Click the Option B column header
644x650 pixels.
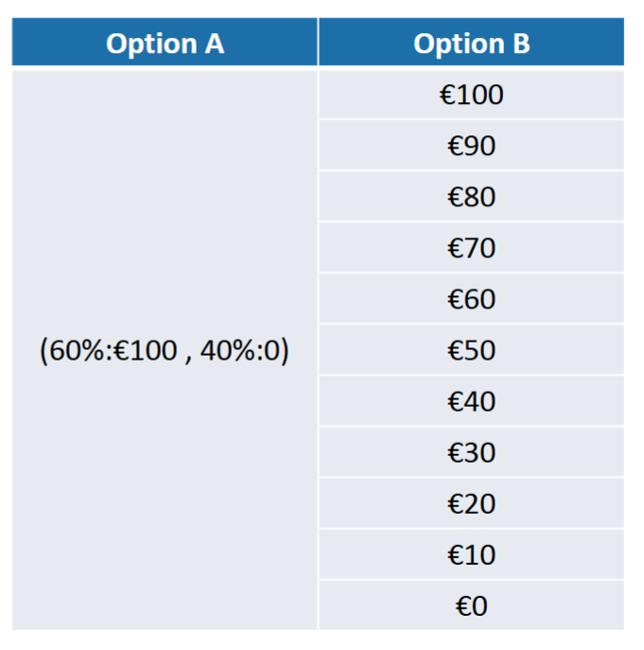coord(471,44)
